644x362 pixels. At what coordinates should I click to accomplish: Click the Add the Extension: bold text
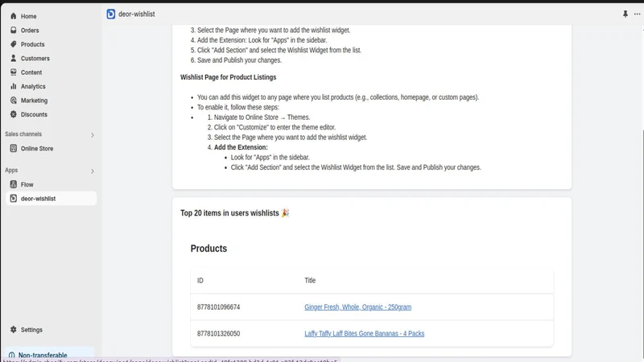pyautogui.click(x=241, y=147)
